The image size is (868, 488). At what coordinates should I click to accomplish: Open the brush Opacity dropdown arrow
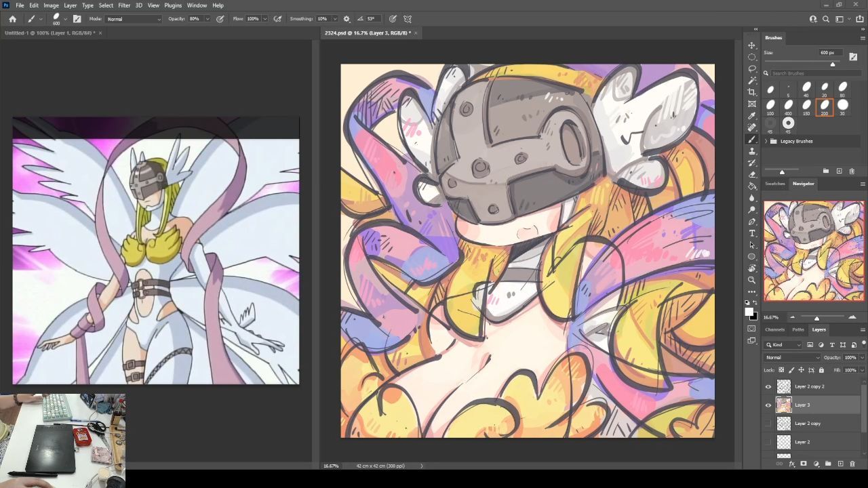click(x=206, y=19)
